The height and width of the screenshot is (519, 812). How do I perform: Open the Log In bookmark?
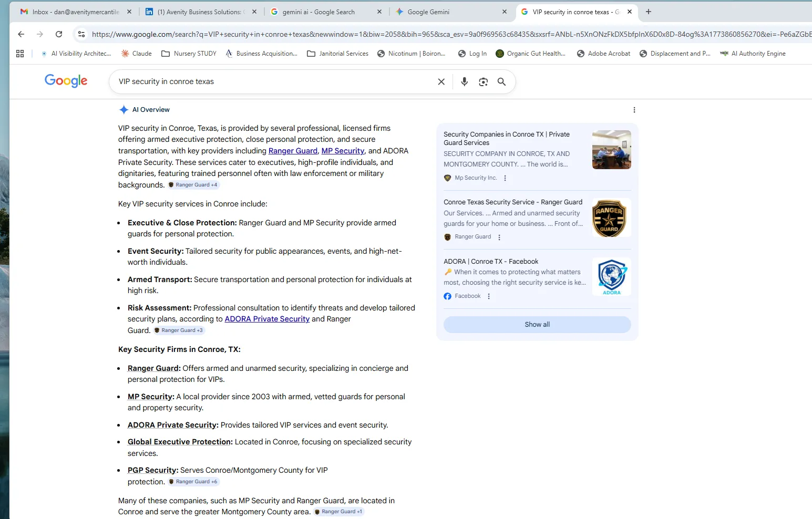(x=472, y=54)
